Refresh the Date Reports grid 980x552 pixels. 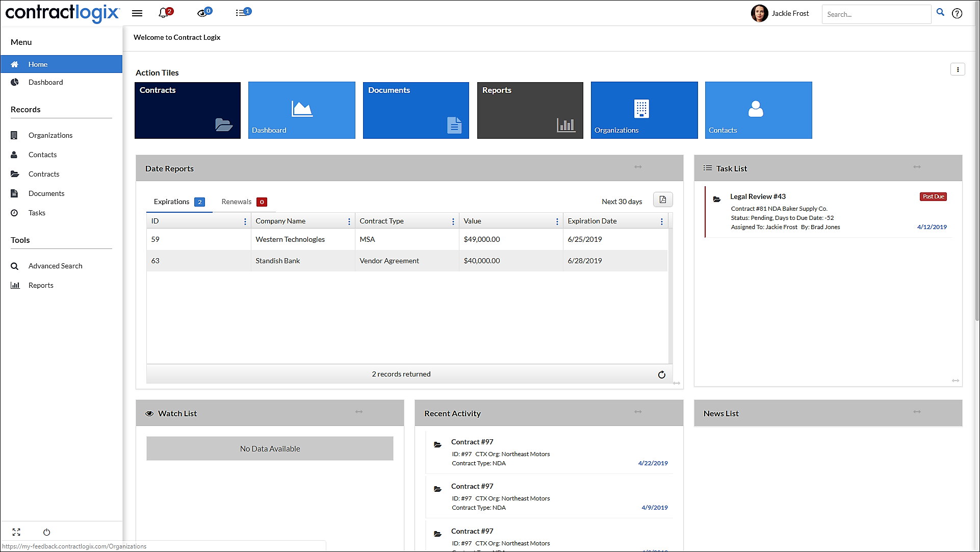click(x=662, y=374)
